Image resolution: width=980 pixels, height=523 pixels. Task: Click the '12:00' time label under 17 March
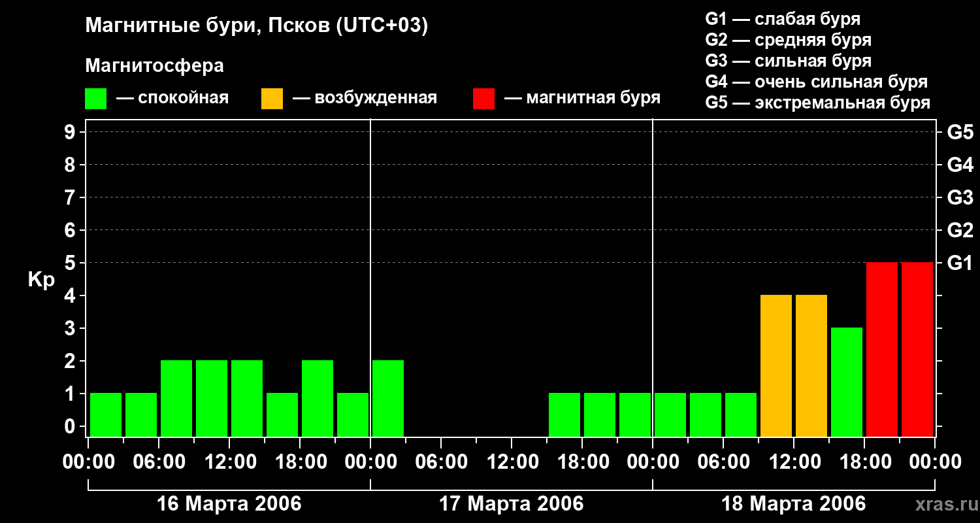[512, 462]
